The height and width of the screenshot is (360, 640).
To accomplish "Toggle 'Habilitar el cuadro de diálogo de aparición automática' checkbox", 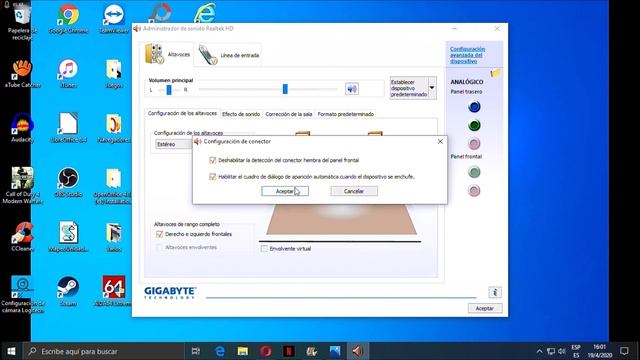I will 212,177.
